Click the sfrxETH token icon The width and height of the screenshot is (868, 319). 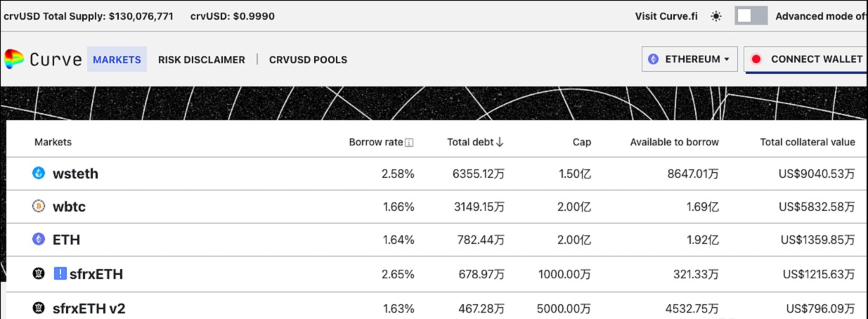coord(39,273)
